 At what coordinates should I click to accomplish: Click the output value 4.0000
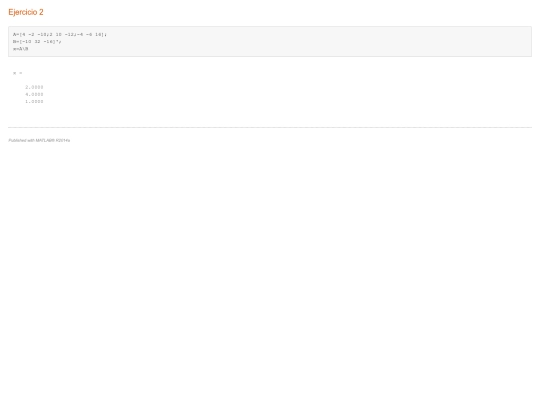pos(34,94)
